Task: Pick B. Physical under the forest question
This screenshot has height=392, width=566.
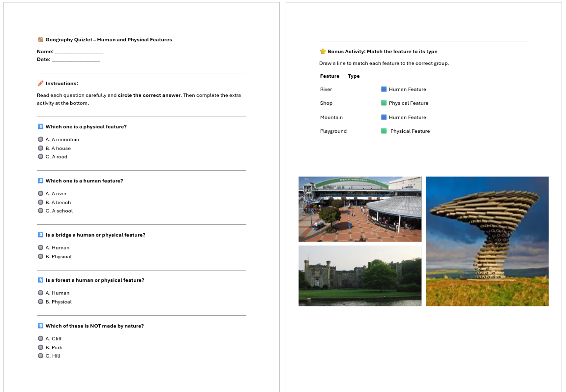Action: [x=40, y=302]
